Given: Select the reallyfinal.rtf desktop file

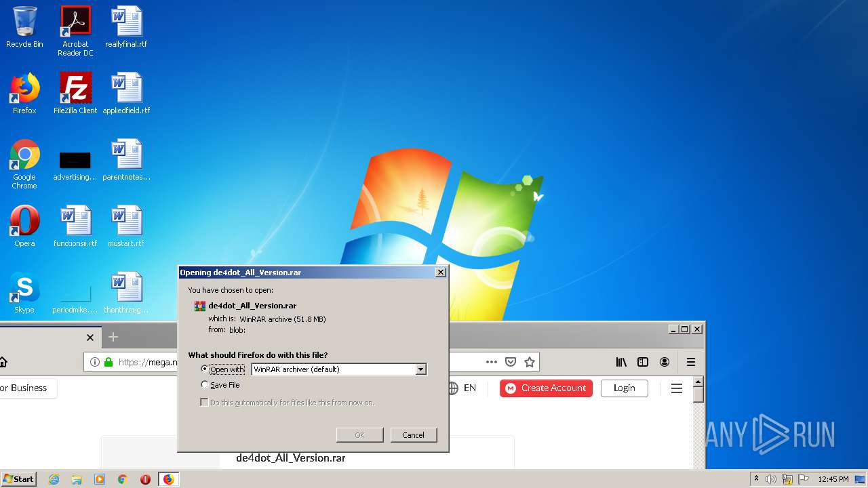Looking at the screenshot, I should (126, 27).
